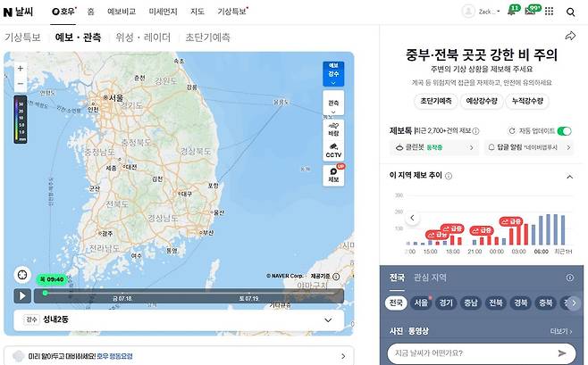This screenshot has height=365, width=588.
Task: Select 경북 region chip
Action: pos(521,303)
